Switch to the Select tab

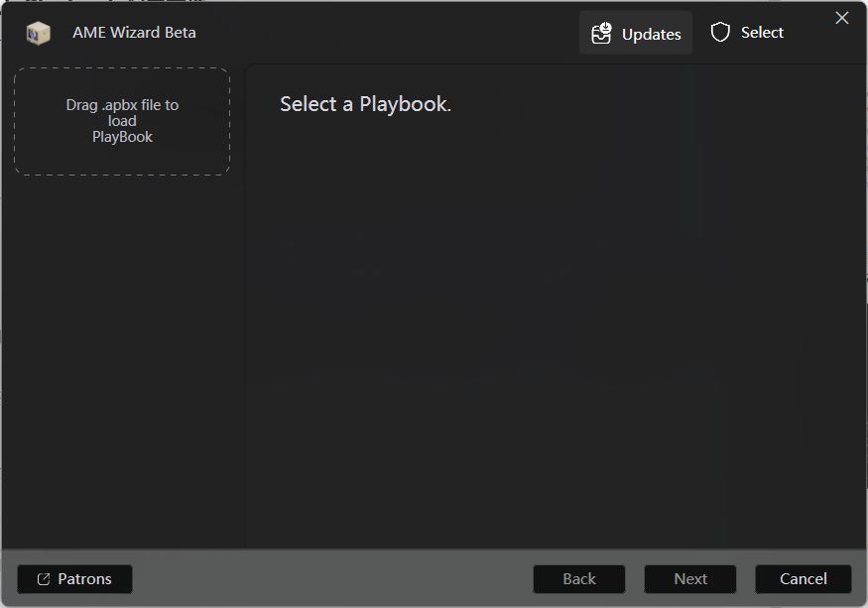[x=748, y=33]
